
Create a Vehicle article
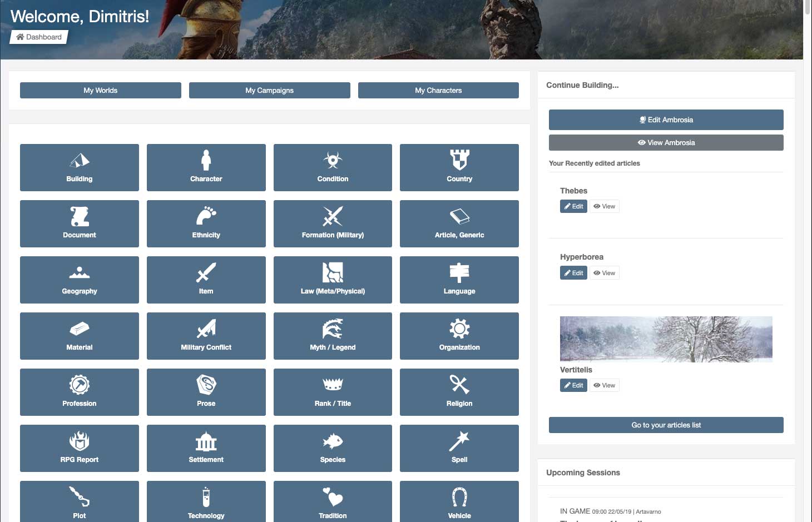[x=459, y=501]
